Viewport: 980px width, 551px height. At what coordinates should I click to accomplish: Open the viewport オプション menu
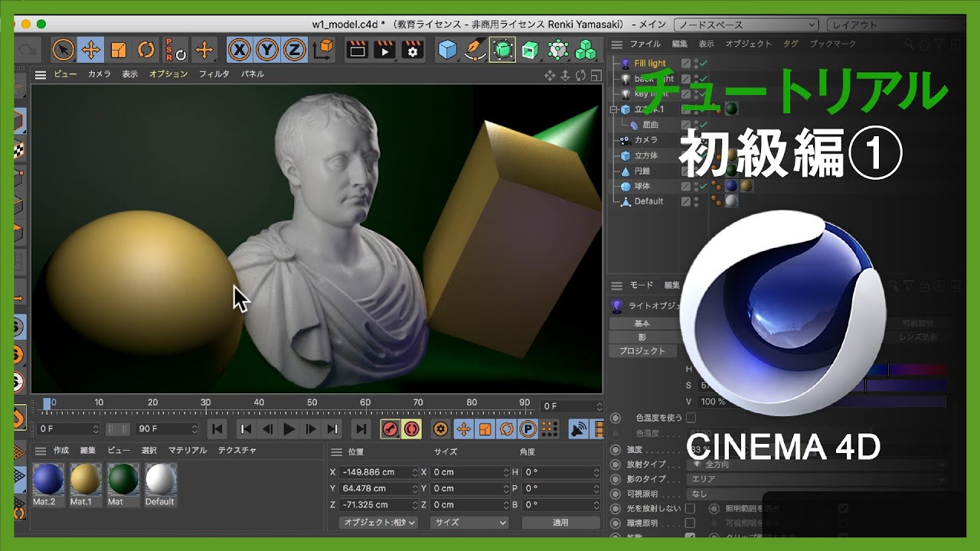click(x=168, y=74)
